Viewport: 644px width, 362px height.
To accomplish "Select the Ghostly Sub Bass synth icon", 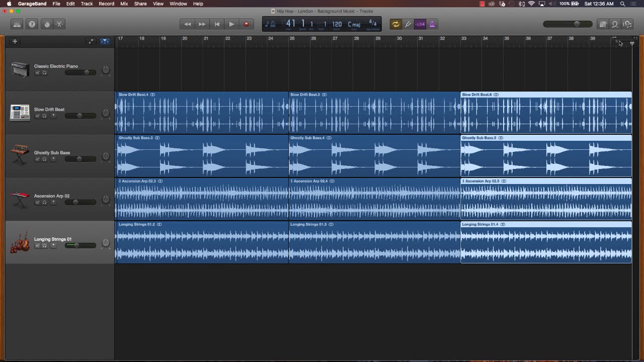I will tap(20, 156).
